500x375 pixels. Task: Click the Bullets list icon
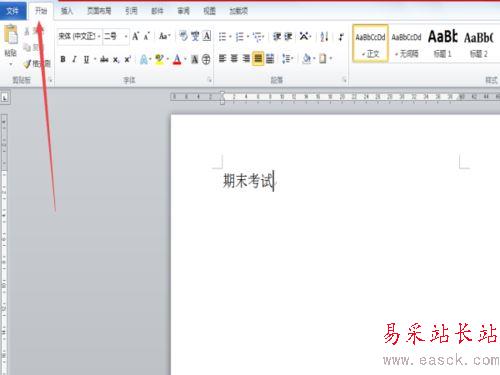click(222, 36)
